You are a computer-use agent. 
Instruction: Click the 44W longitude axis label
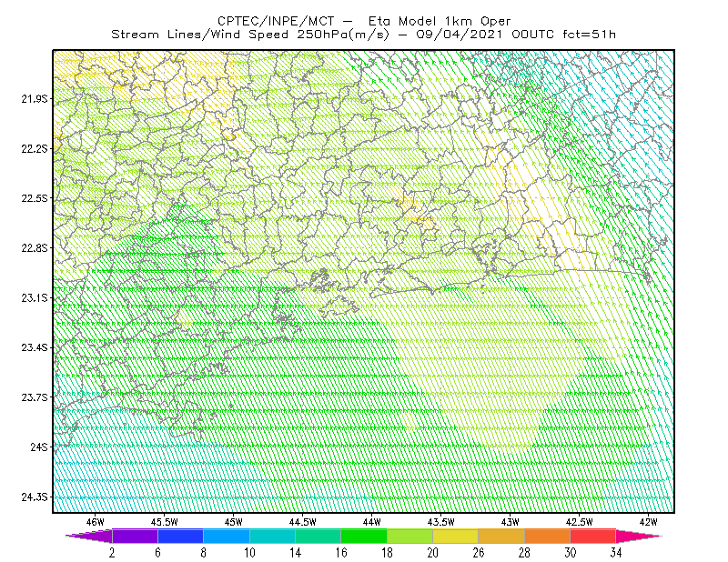pyautogui.click(x=372, y=522)
